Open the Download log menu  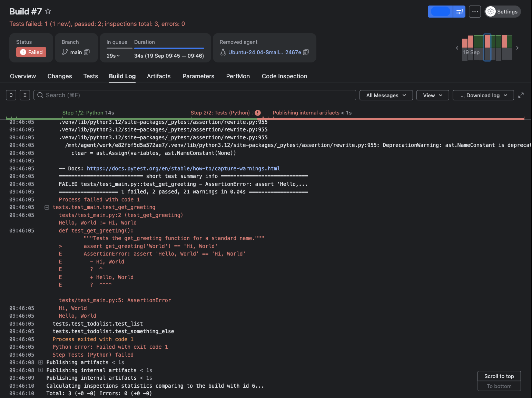pos(483,96)
